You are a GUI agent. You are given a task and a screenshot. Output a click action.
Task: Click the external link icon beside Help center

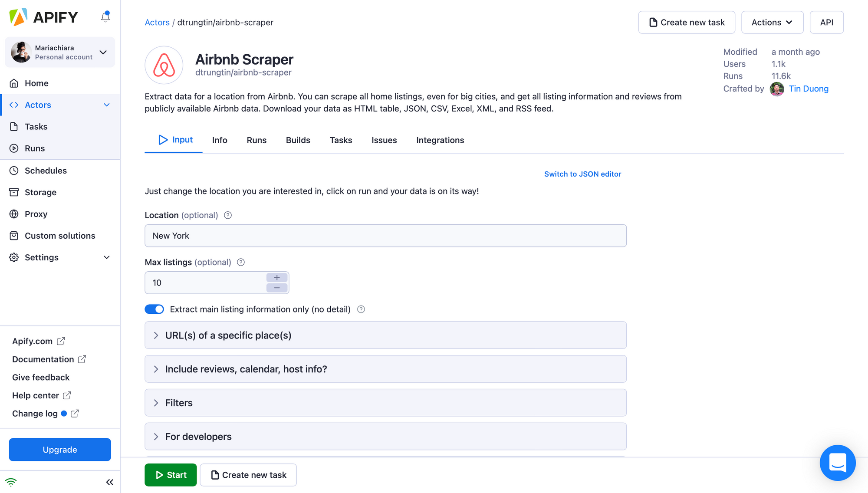(x=67, y=395)
